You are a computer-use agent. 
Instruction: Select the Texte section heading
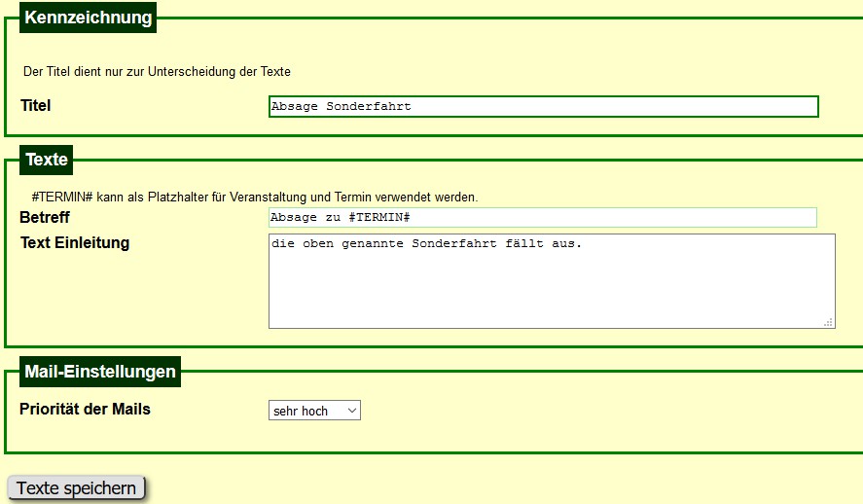(46, 160)
